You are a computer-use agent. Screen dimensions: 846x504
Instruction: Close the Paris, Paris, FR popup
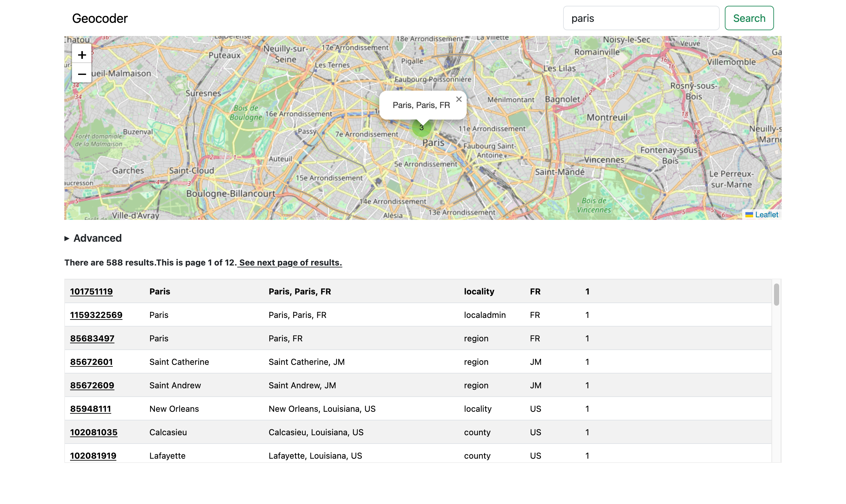459,99
